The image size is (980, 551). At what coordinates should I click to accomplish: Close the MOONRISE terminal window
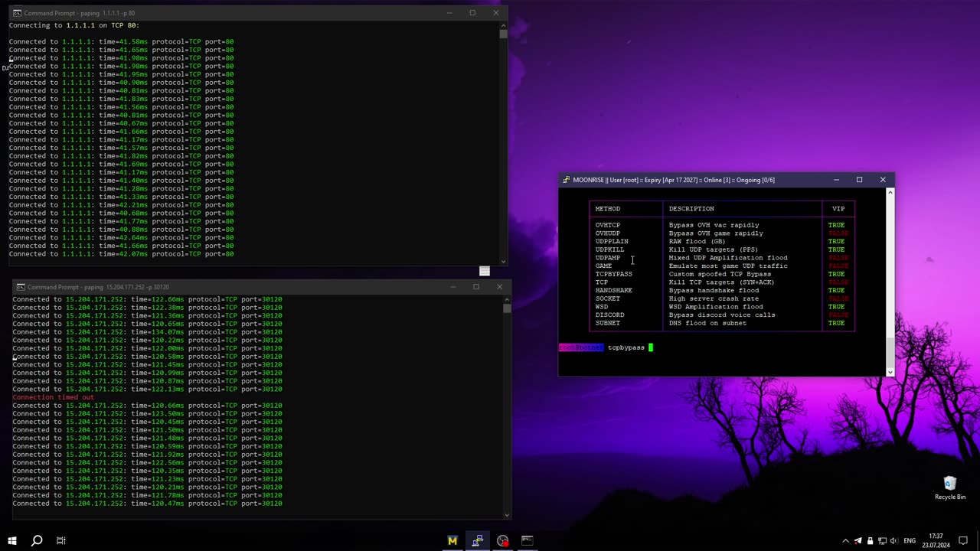tap(883, 180)
